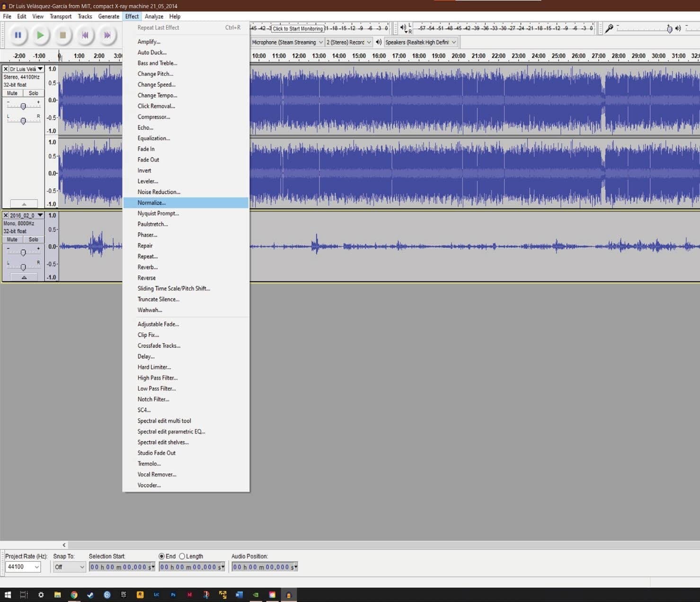The width and height of the screenshot is (700, 602).
Task: Open File Explorer from the taskbar
Action: coord(57,595)
